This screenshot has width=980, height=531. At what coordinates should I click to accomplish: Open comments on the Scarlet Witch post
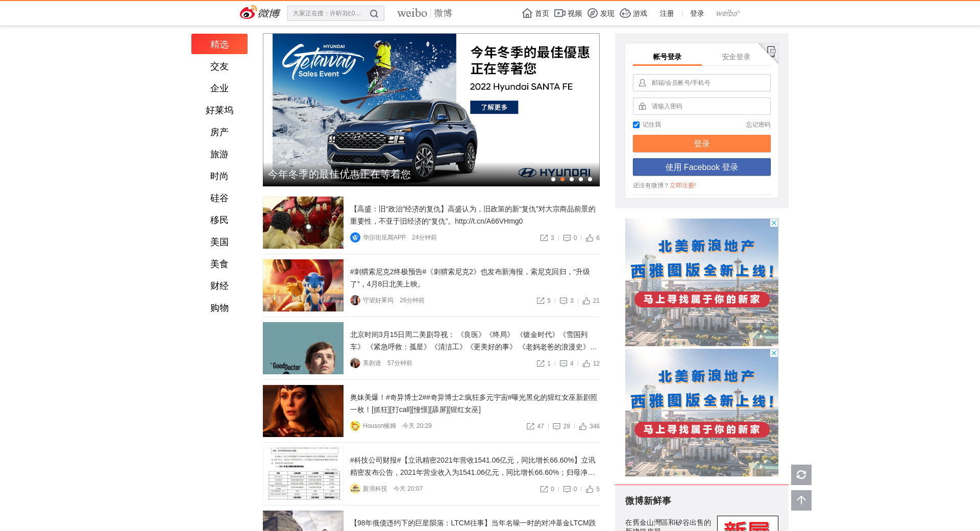(557, 426)
